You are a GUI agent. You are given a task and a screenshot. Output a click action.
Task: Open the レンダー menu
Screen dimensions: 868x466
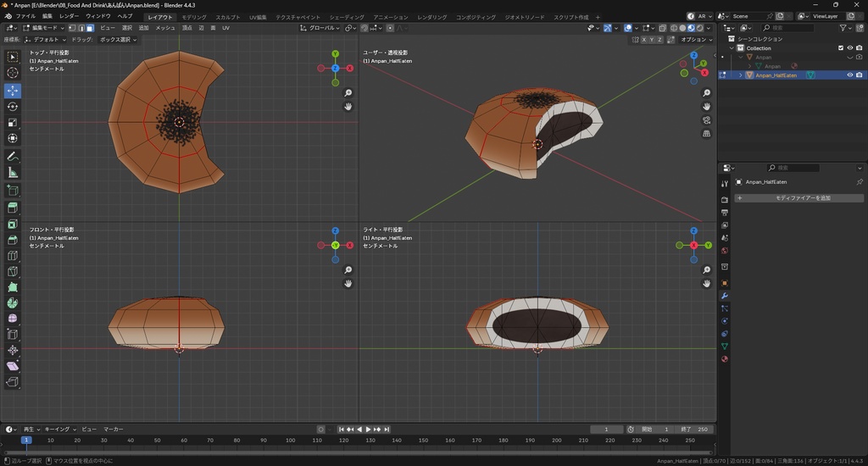70,16
